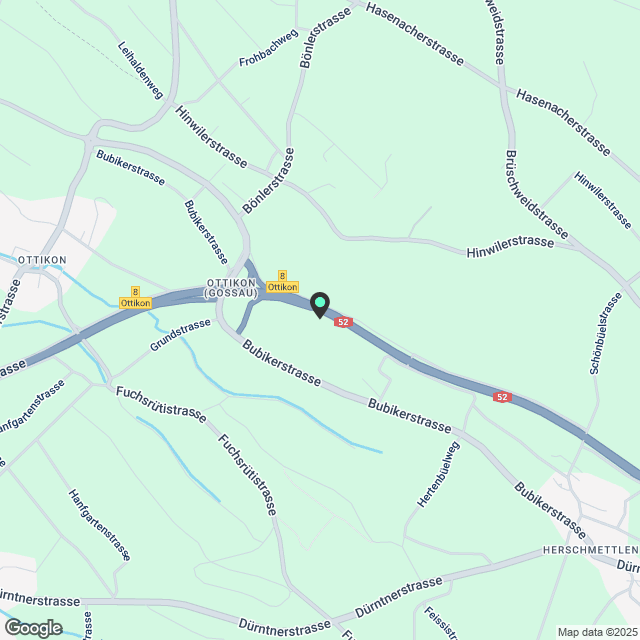640x640 pixels.
Task: Click the lower-right route 52 shield
Action: pos(502,397)
